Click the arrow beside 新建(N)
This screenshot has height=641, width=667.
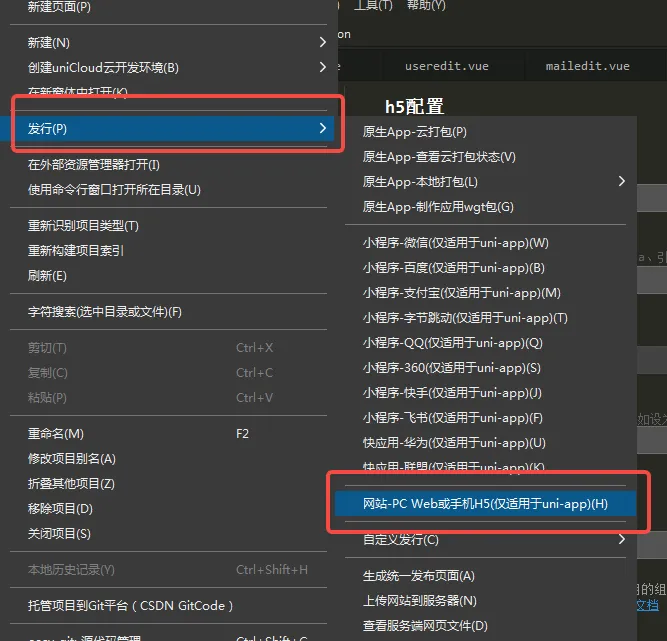[x=322, y=42]
